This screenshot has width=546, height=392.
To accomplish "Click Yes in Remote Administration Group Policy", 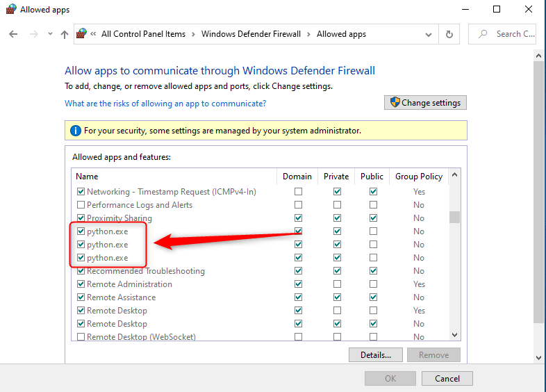I will [419, 284].
